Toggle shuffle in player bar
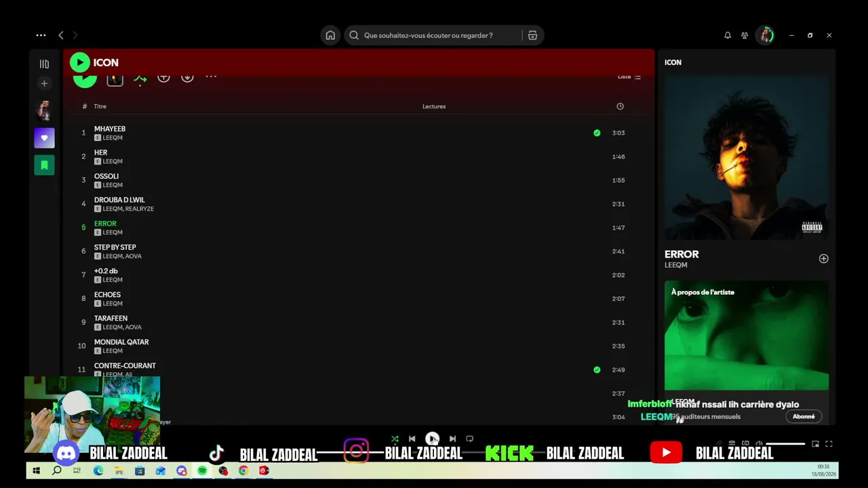Viewport: 868px width, 488px height. click(395, 439)
